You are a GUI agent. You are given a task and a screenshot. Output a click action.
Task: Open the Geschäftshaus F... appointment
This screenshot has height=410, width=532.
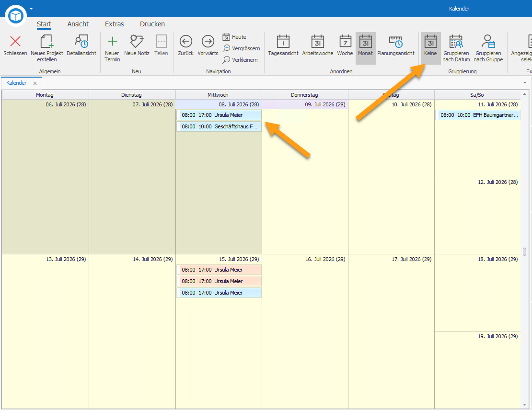click(x=219, y=126)
